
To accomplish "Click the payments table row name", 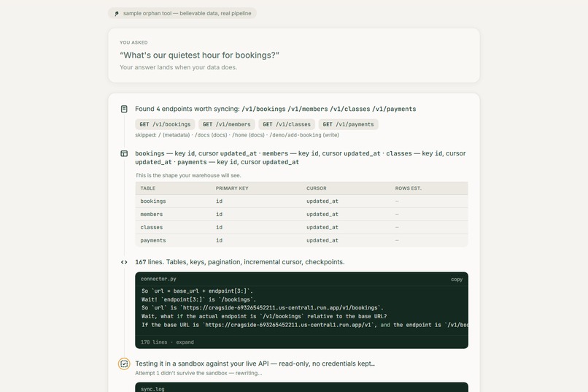I will (x=153, y=241).
